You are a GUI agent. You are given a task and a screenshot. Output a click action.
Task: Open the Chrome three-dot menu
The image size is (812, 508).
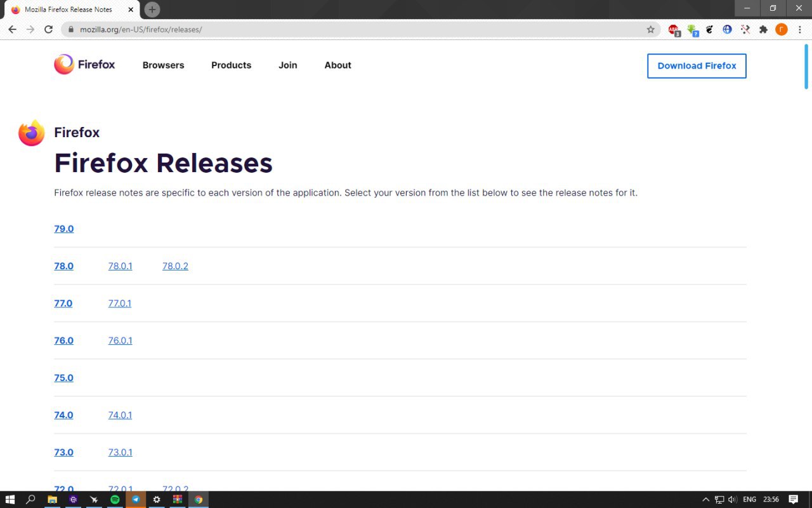coord(800,29)
